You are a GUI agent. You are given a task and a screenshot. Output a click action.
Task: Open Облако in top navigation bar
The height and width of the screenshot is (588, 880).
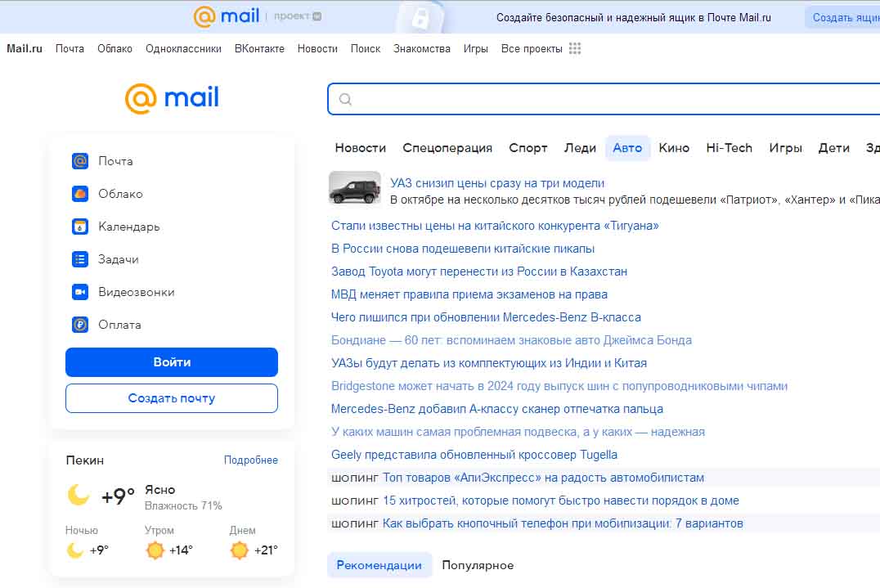pos(114,49)
